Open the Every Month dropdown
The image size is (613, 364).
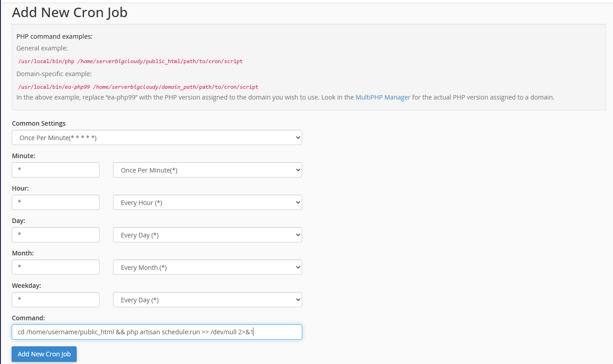pyautogui.click(x=207, y=267)
